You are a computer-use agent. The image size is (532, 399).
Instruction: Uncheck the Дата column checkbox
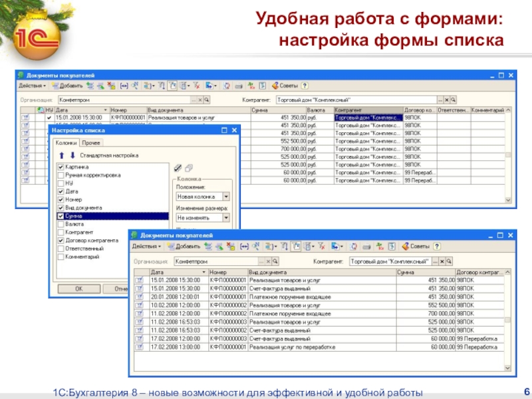coord(61,192)
